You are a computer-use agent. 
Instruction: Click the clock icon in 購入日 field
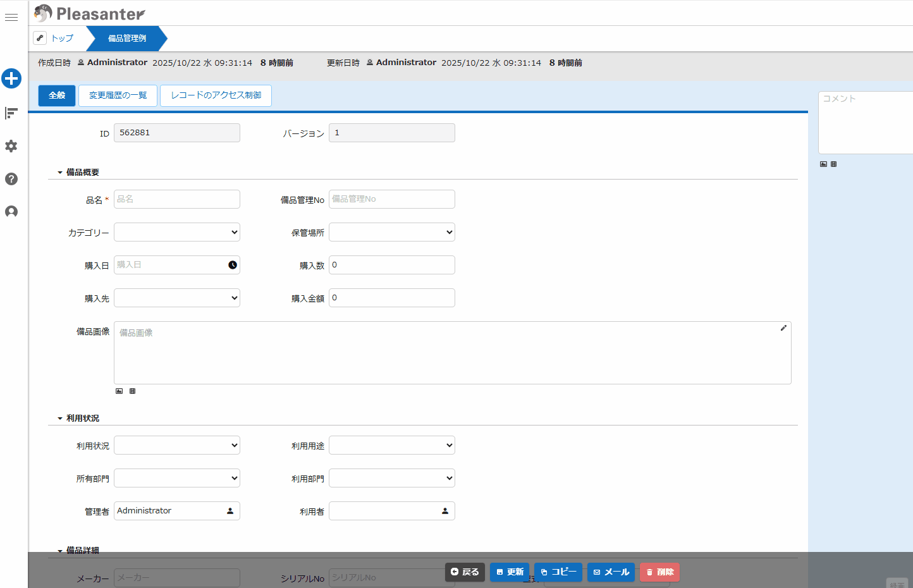click(233, 265)
